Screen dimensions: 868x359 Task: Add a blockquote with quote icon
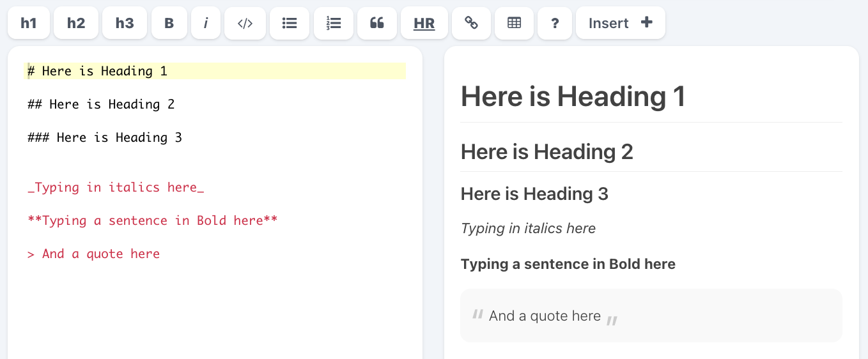coord(377,24)
